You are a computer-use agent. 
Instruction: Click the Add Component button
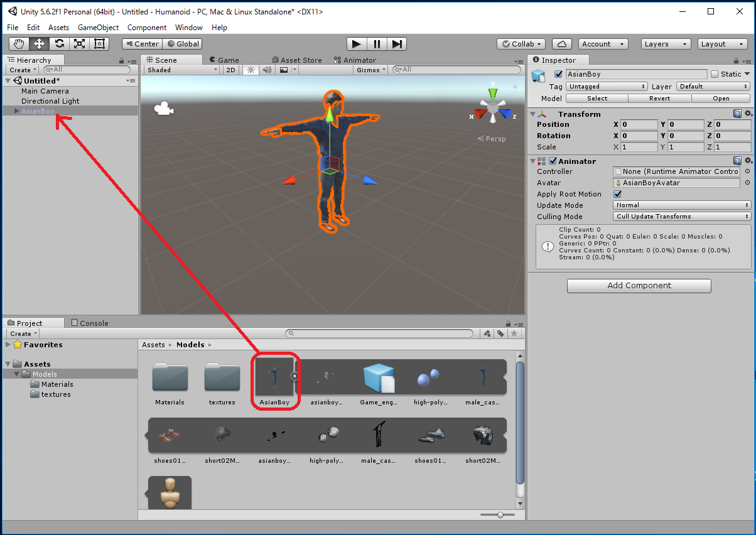click(x=639, y=286)
